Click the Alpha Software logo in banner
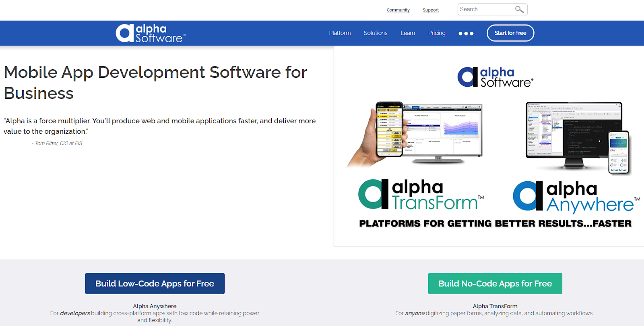This screenshot has height=326, width=644. point(495,77)
